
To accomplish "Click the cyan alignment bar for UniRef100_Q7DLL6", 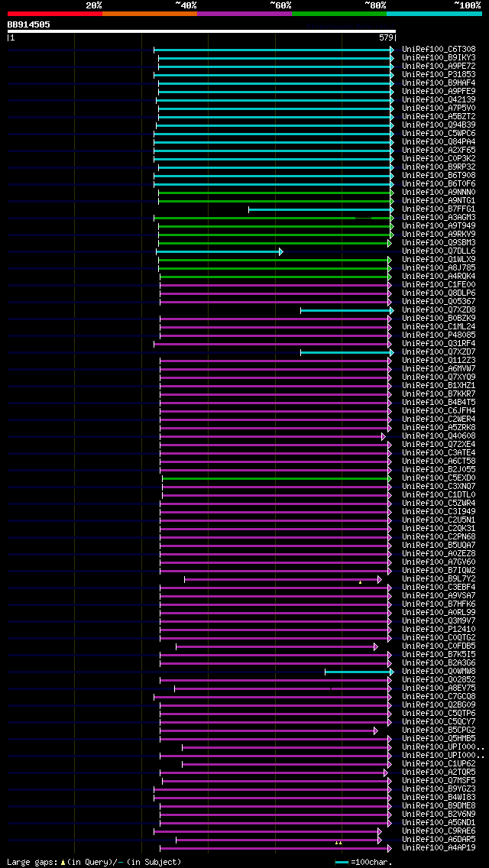I will 219,251.
